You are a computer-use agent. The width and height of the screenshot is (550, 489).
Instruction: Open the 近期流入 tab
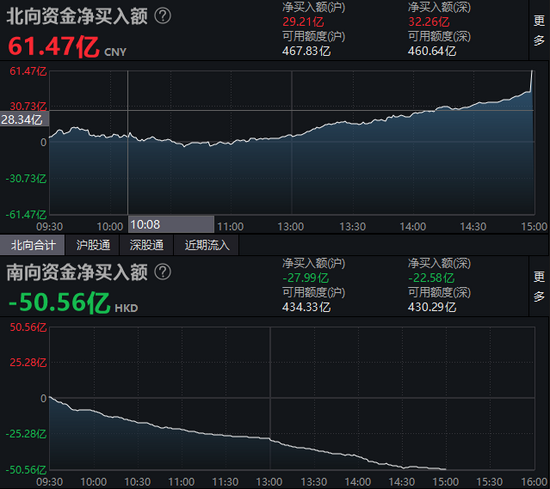tap(207, 245)
